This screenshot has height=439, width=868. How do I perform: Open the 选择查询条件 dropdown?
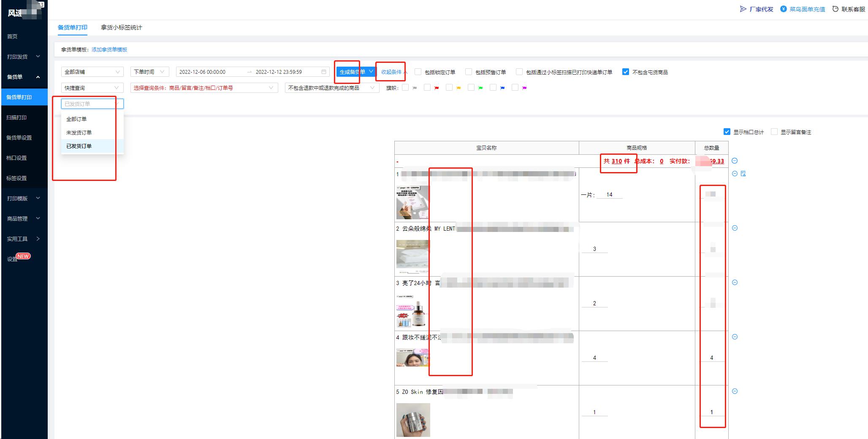204,88
